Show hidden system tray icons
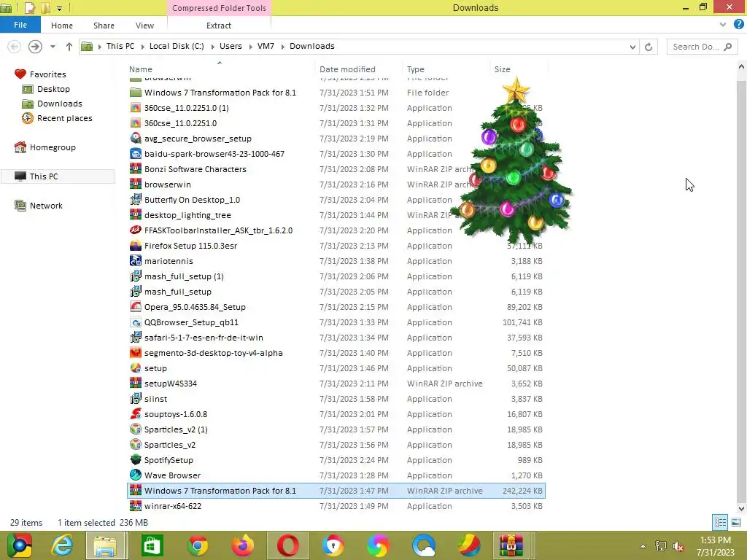The width and height of the screenshot is (747, 560). (643, 546)
